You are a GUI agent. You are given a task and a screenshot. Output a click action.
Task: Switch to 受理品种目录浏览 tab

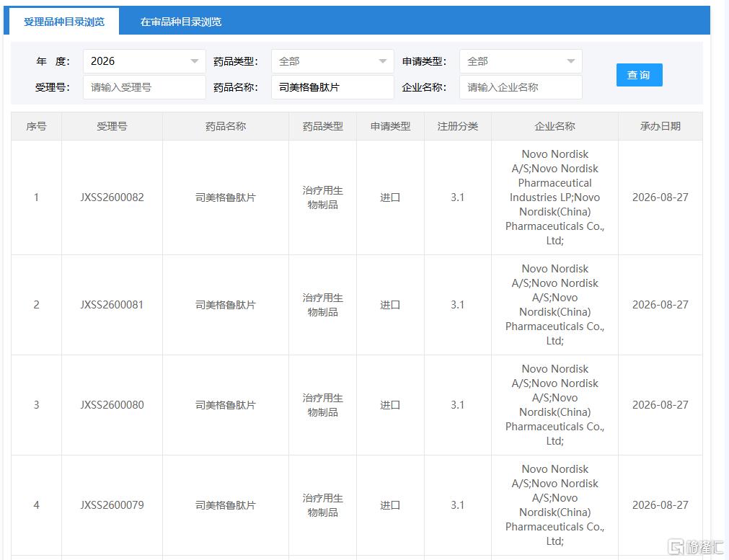tap(64, 22)
